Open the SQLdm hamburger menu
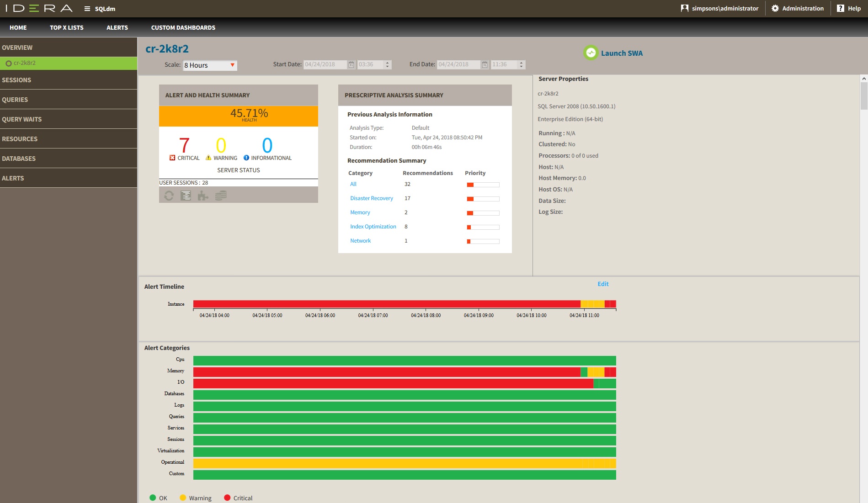Viewport: 868px width, 503px height. click(87, 9)
